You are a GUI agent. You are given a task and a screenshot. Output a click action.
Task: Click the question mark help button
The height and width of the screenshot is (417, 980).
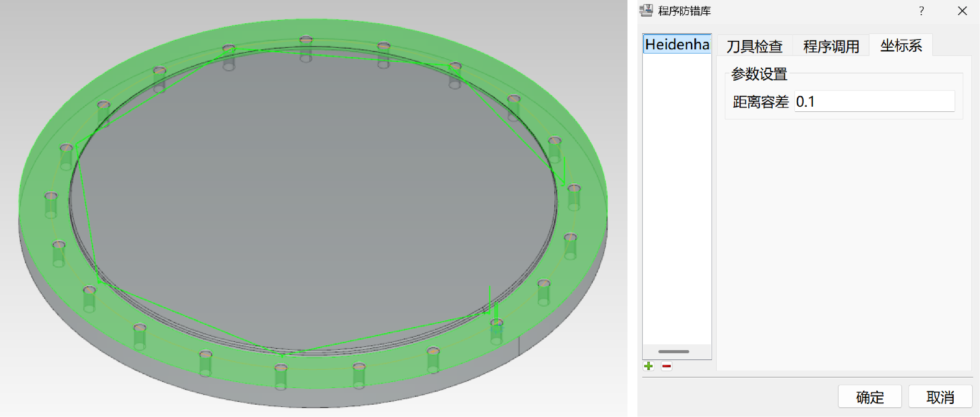pyautogui.click(x=921, y=11)
